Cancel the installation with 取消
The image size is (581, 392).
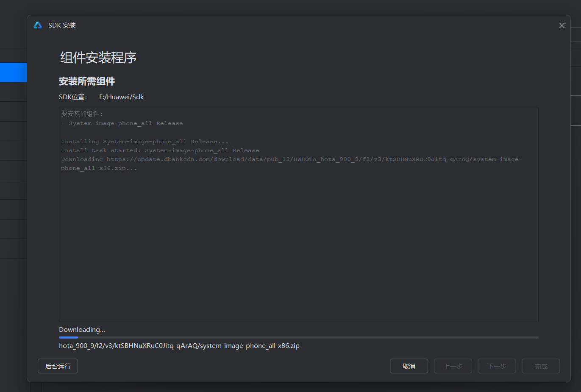point(409,366)
